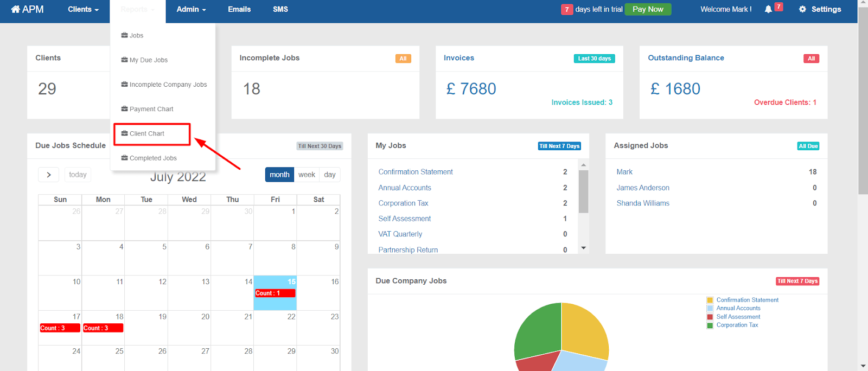Click Count : 3 event on July 17
This screenshot has width=868, height=371.
pyautogui.click(x=60, y=328)
